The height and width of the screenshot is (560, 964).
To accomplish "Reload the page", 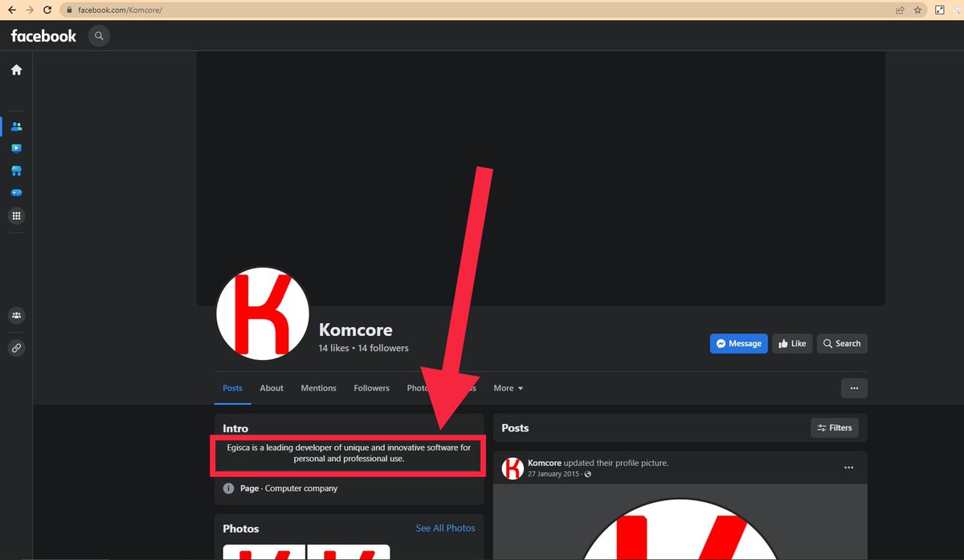I will (47, 10).
